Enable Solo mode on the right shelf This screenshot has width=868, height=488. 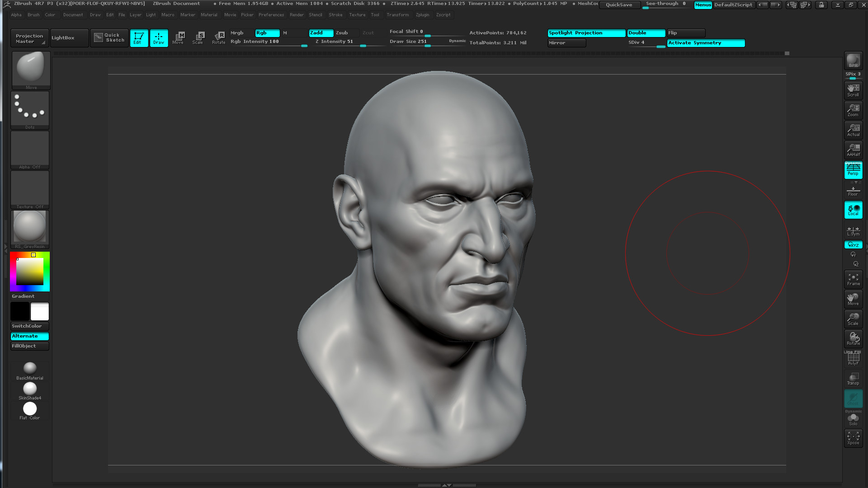pyautogui.click(x=853, y=418)
